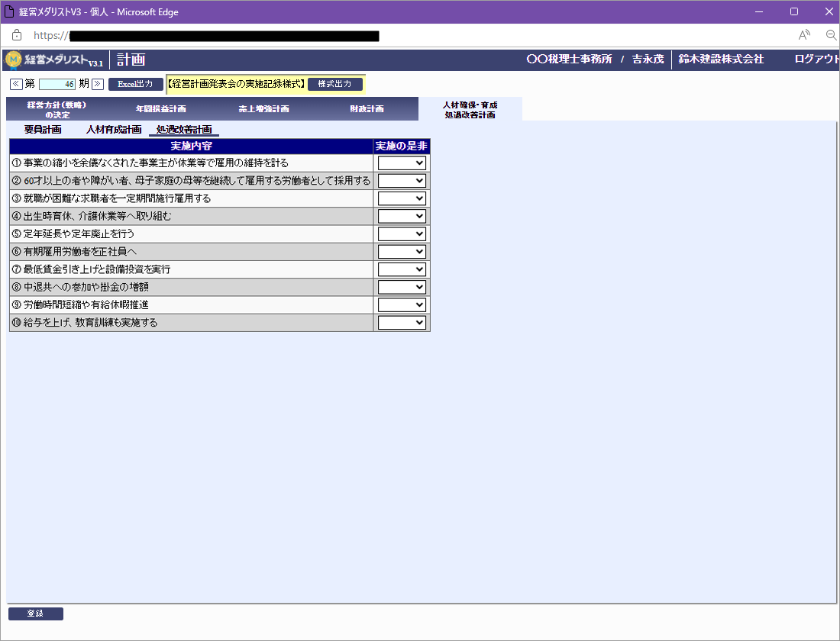Click the 様式出力 button
840x641 pixels.
coord(334,84)
